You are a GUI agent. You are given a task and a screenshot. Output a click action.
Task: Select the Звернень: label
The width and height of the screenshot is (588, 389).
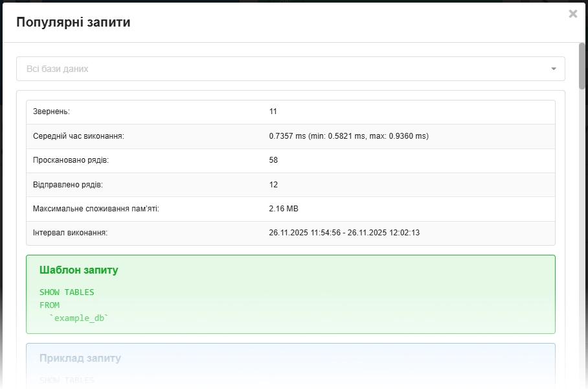(51, 112)
